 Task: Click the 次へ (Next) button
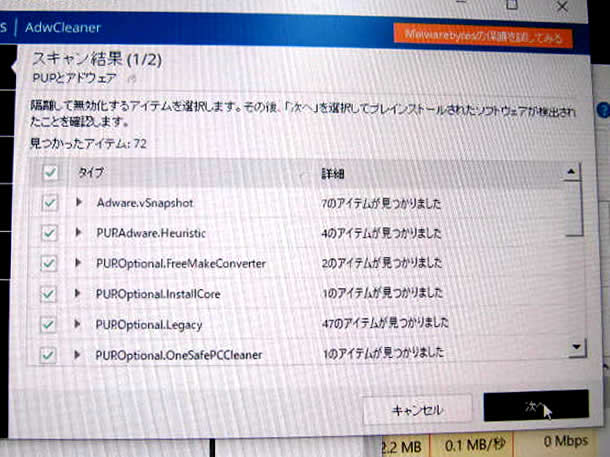point(536,406)
